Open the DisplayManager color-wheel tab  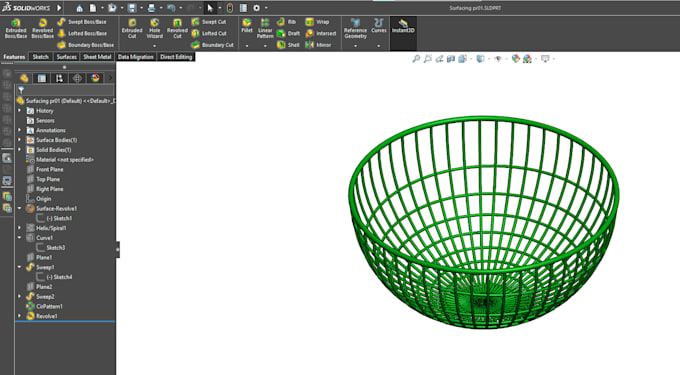95,78
